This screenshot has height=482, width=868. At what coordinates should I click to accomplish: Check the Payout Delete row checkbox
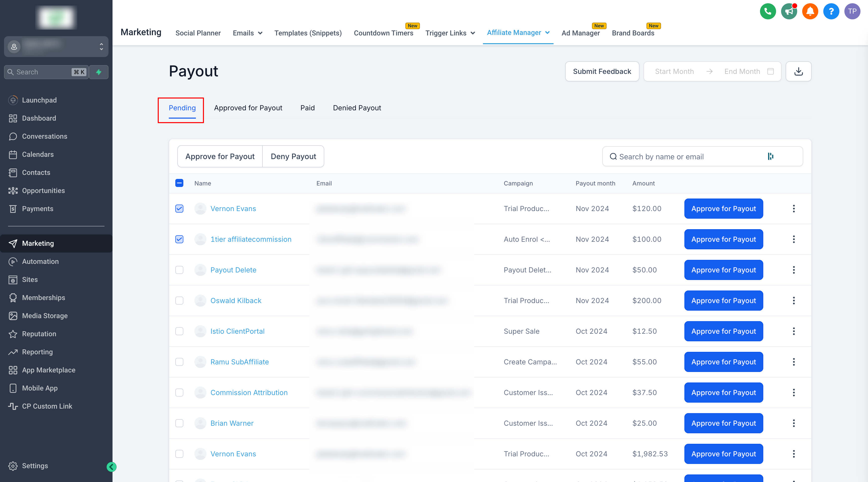point(179,270)
